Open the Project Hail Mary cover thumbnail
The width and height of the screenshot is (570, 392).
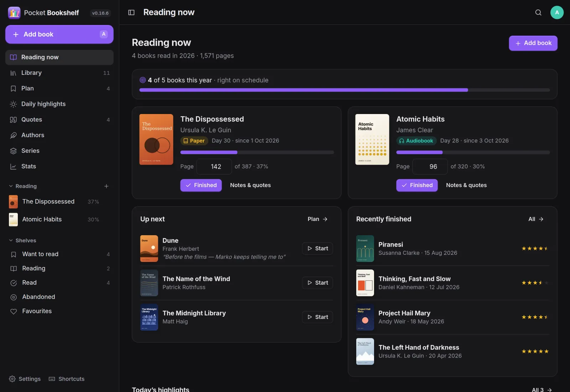tap(365, 317)
